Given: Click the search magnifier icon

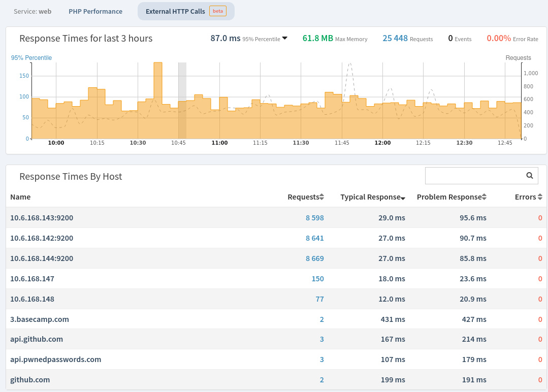Looking at the screenshot, I should tap(530, 175).
